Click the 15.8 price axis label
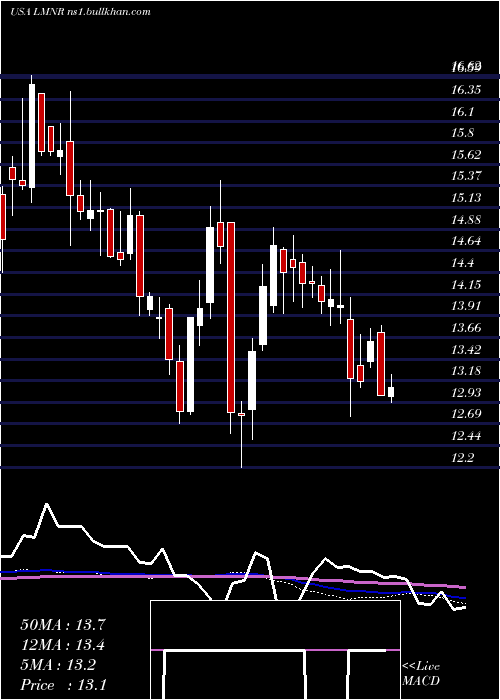 [462, 133]
